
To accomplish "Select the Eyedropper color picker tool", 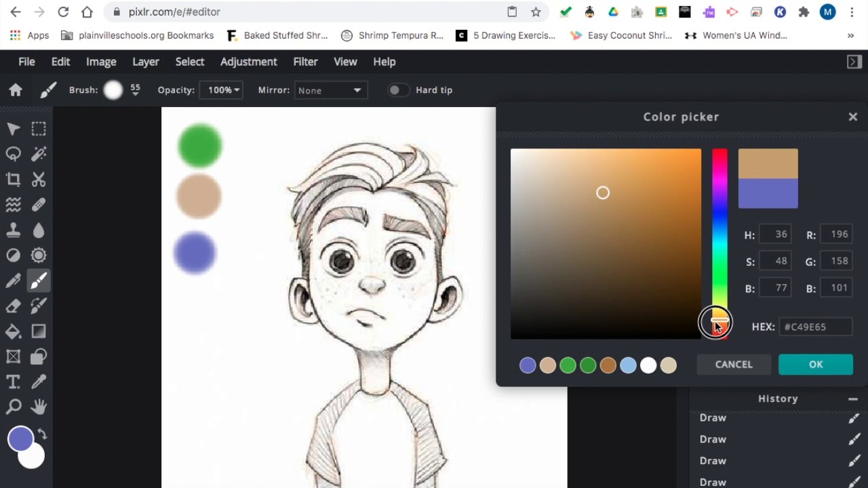I will tap(39, 382).
